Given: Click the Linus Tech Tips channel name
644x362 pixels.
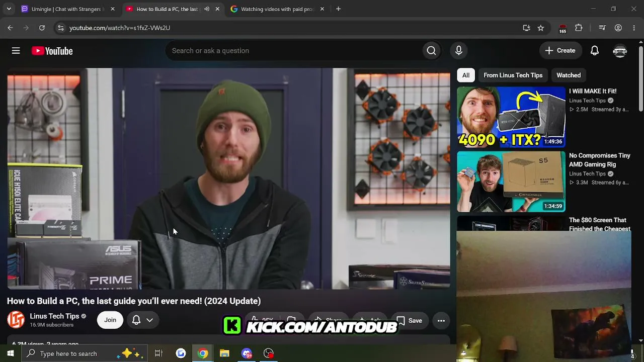Looking at the screenshot, I should pyautogui.click(x=54, y=316).
